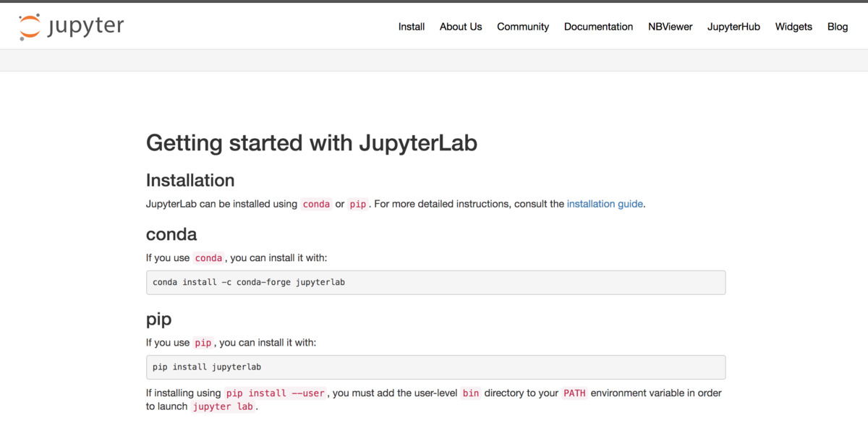Click the pip install jupyterlab code block
868x423 pixels.
click(435, 367)
